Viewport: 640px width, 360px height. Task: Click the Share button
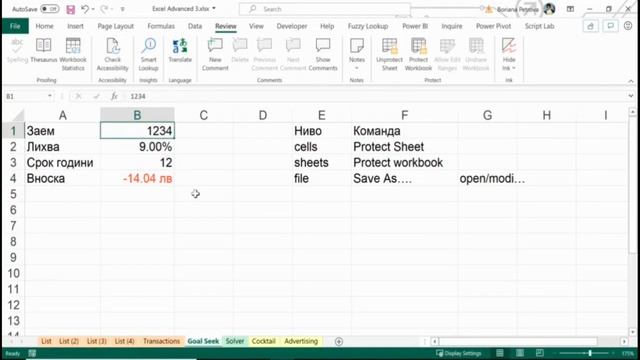pyautogui.click(x=591, y=26)
